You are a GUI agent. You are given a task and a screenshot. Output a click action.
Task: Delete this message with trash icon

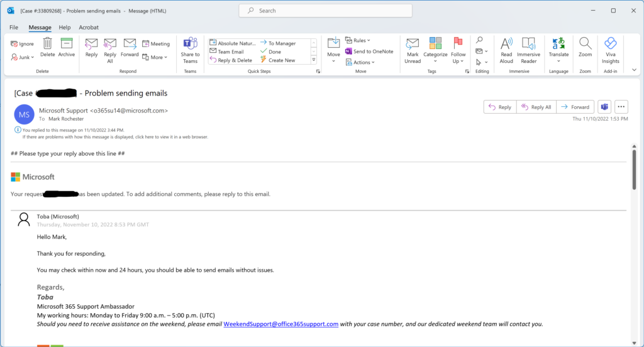pos(48,48)
